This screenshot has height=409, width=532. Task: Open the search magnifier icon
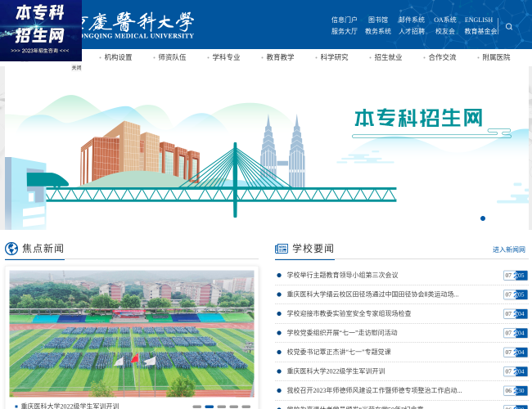508,26
